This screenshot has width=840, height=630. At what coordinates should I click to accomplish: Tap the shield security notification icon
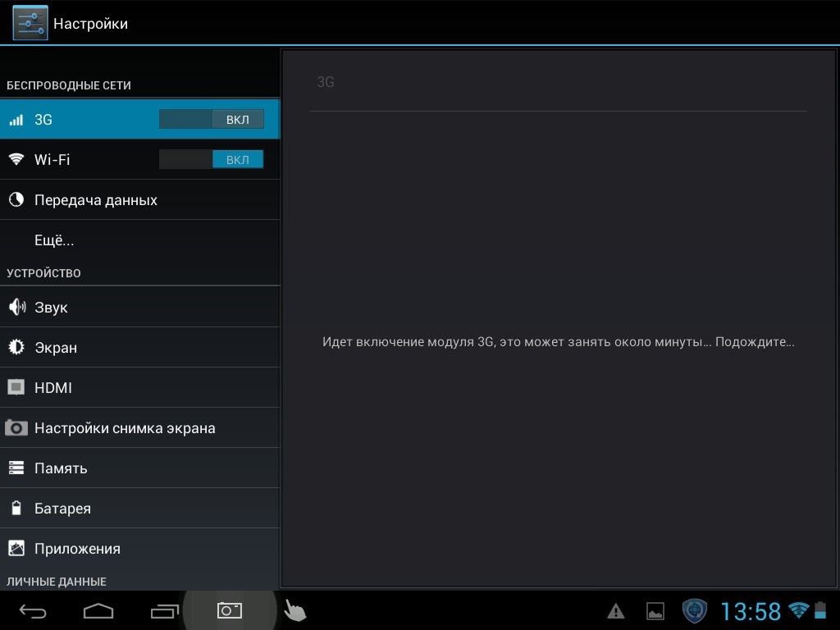(x=695, y=611)
